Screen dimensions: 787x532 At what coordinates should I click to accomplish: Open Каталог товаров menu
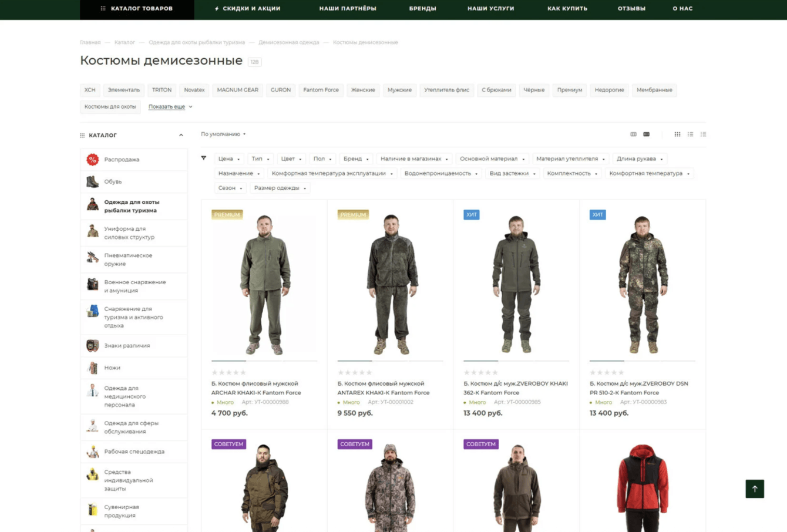pos(137,9)
